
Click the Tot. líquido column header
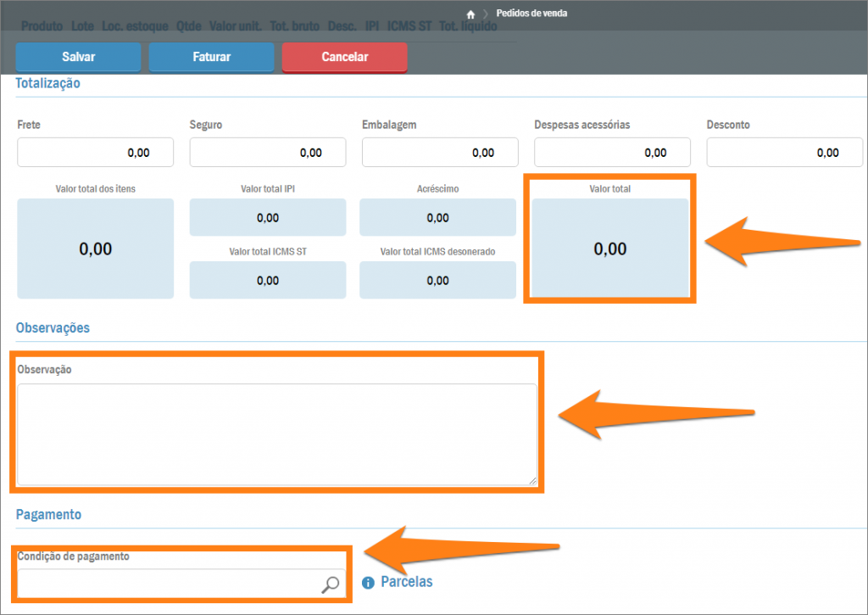tap(468, 26)
